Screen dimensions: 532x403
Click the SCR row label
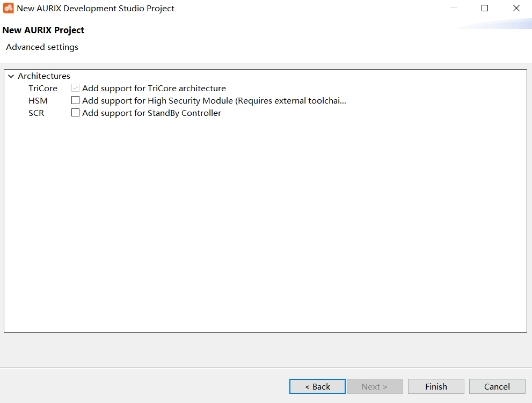tap(37, 113)
